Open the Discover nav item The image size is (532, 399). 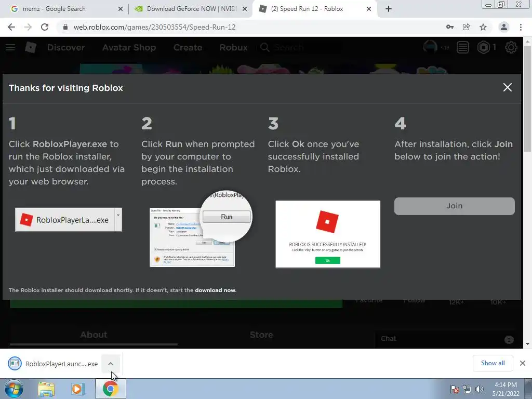coord(66,47)
